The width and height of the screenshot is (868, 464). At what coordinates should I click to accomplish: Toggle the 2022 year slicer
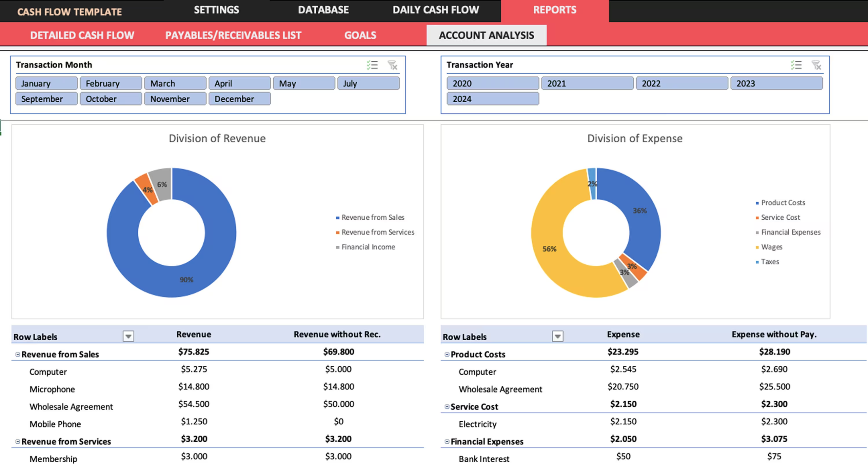[x=682, y=83]
